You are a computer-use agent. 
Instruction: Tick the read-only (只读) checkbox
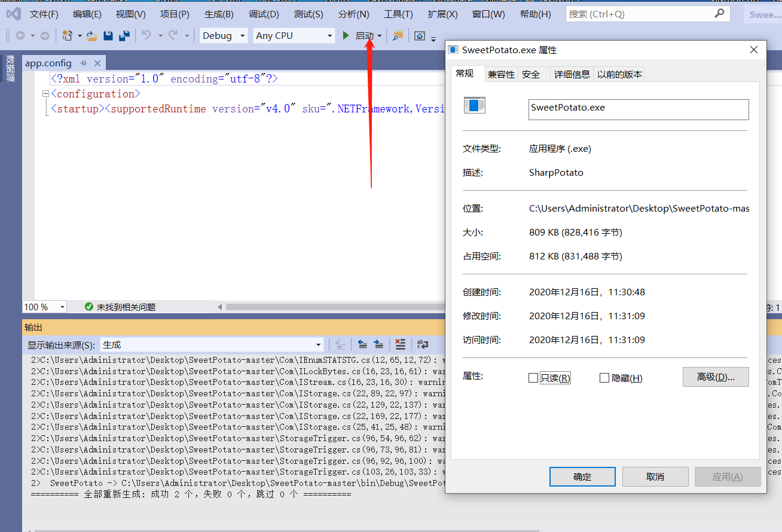[533, 378]
